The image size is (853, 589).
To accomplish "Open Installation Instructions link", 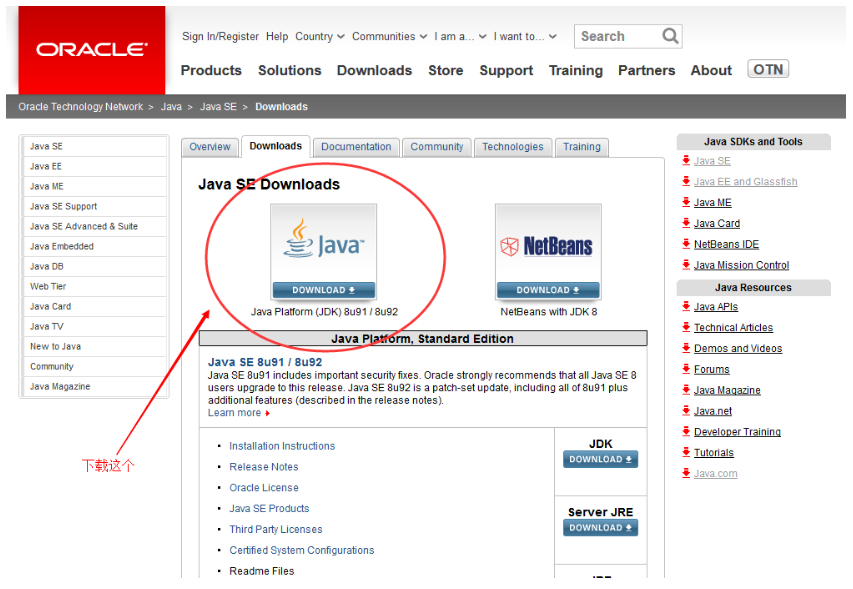I will 282,446.
